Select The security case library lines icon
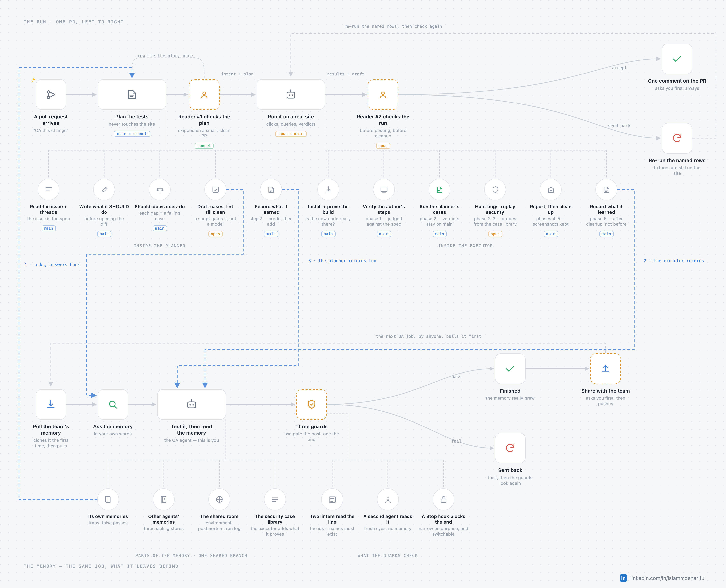The height and width of the screenshot is (588, 726). point(275,500)
